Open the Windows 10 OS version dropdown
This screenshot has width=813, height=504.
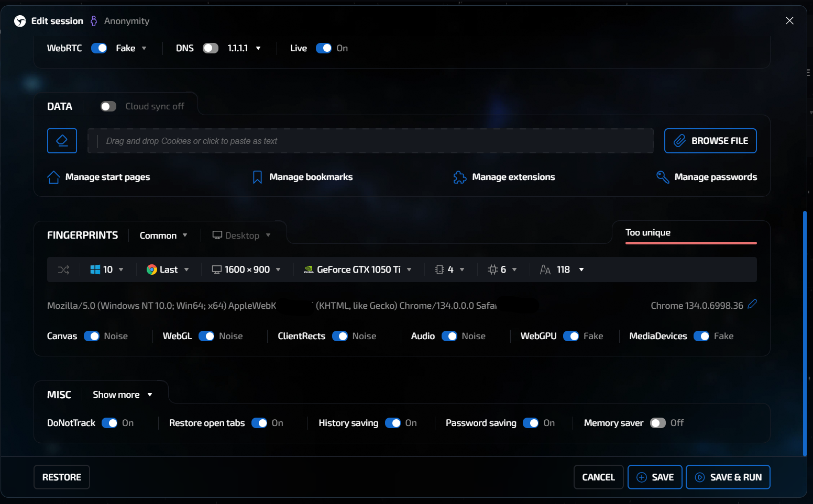[107, 270]
